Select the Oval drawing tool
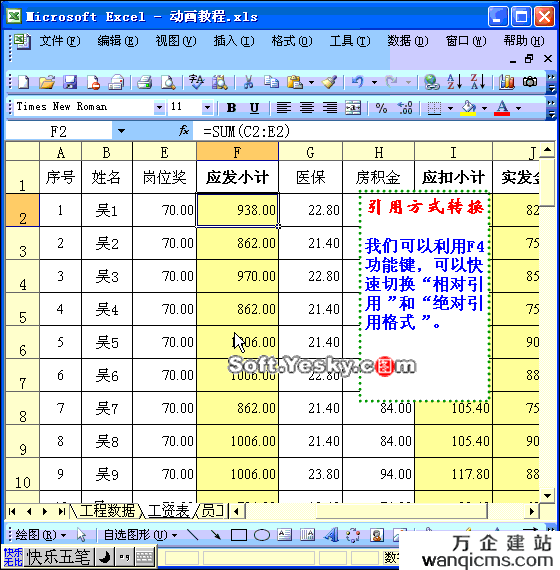The width and height of the screenshot is (560, 570). [261, 535]
